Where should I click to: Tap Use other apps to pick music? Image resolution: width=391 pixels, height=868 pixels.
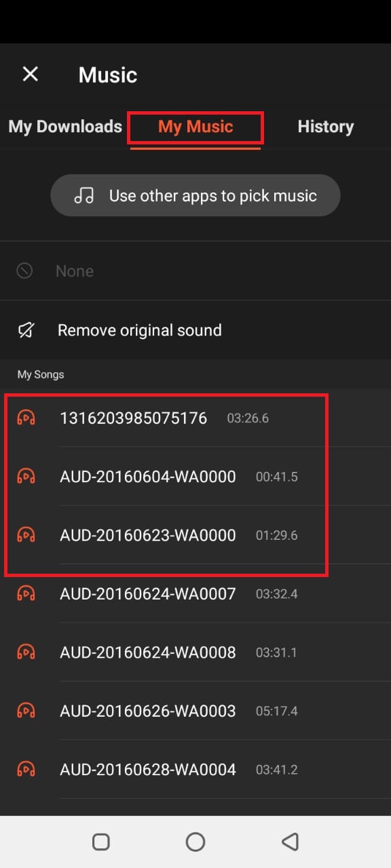195,196
